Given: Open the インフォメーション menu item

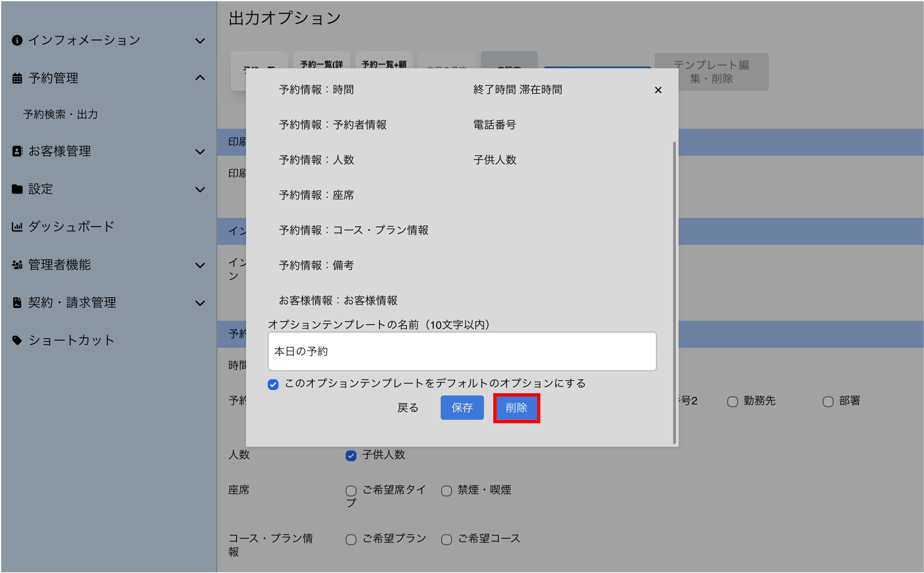Looking at the screenshot, I should (84, 40).
